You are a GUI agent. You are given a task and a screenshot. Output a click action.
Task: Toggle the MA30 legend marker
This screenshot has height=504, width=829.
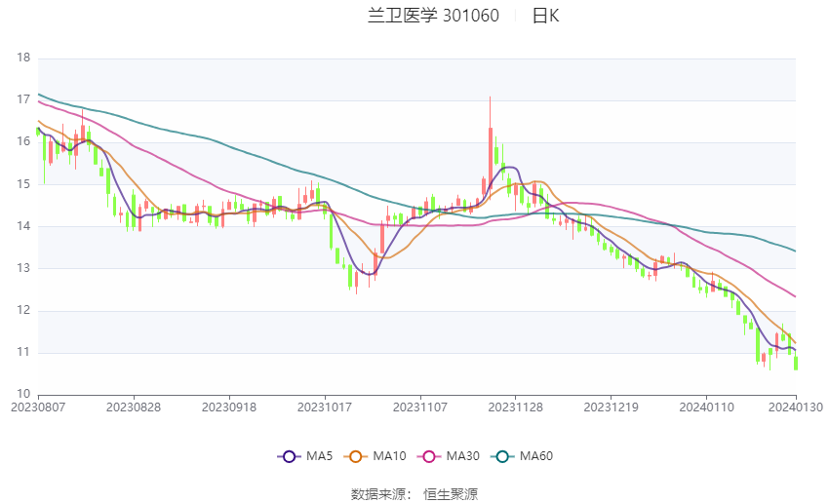click(x=429, y=456)
